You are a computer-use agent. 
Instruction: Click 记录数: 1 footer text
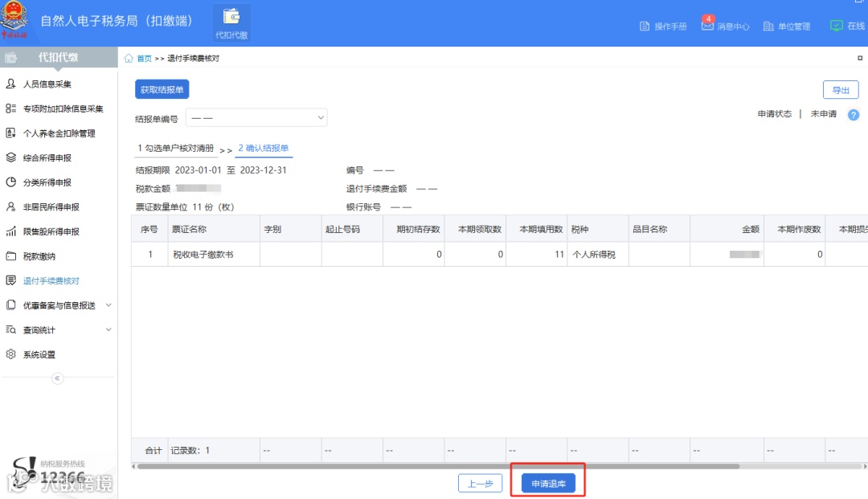[190, 450]
